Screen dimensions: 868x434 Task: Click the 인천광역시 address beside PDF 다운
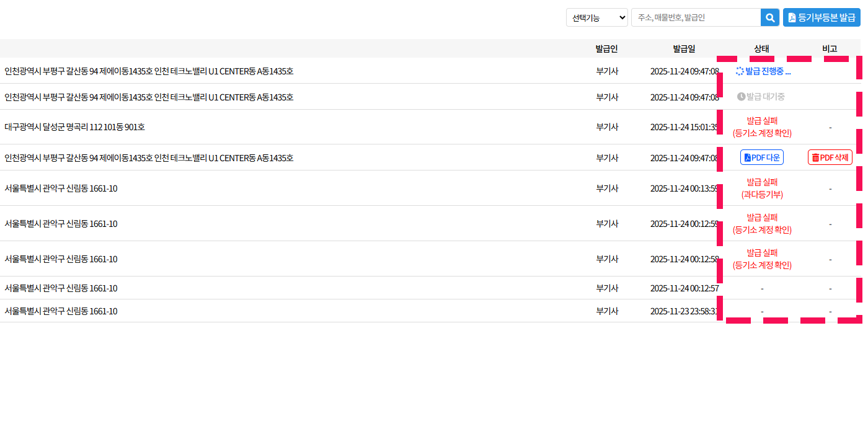point(149,158)
